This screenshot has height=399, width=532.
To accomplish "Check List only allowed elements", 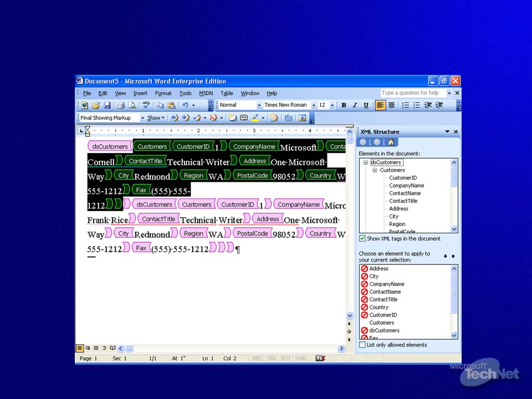I will [362, 345].
